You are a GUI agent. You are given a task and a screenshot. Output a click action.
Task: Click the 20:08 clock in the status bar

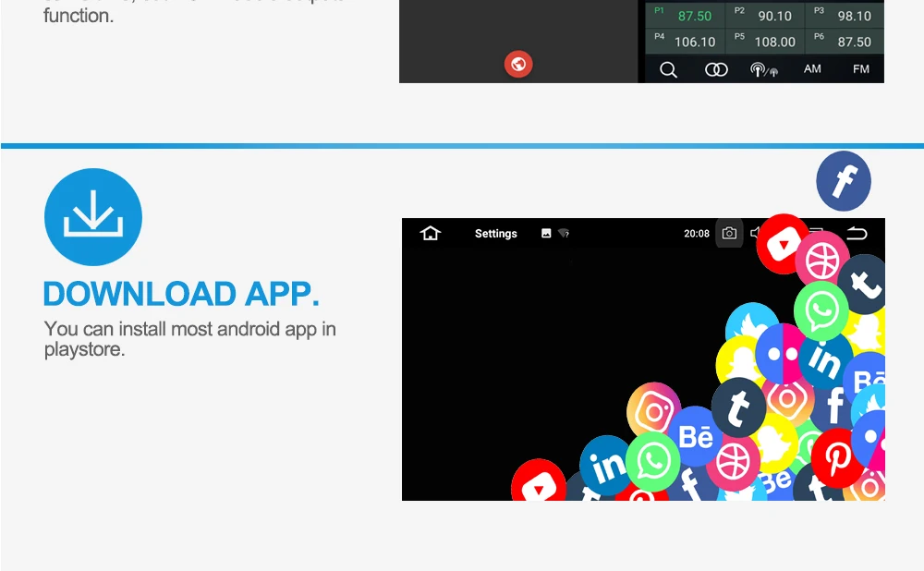pos(697,234)
